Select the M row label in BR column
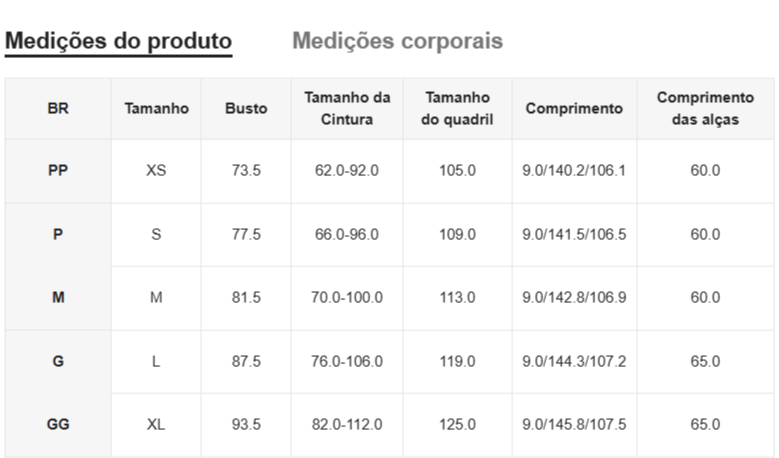 pos(58,297)
